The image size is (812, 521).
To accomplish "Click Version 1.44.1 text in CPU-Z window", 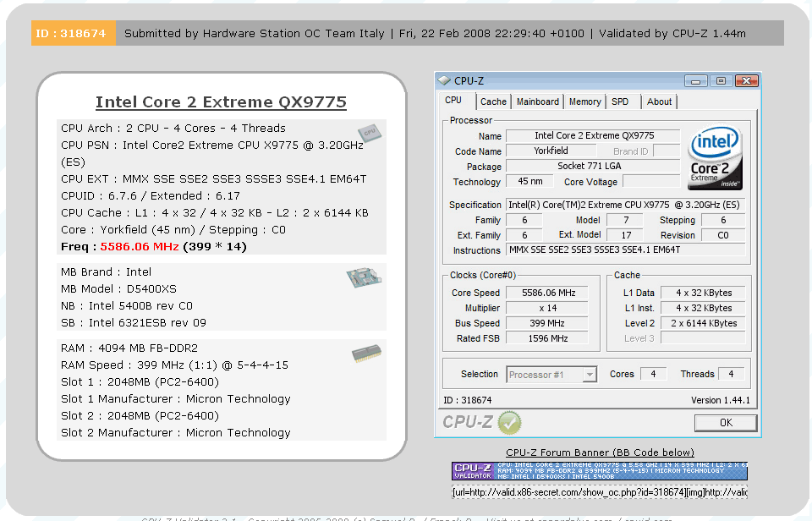I will [721, 400].
